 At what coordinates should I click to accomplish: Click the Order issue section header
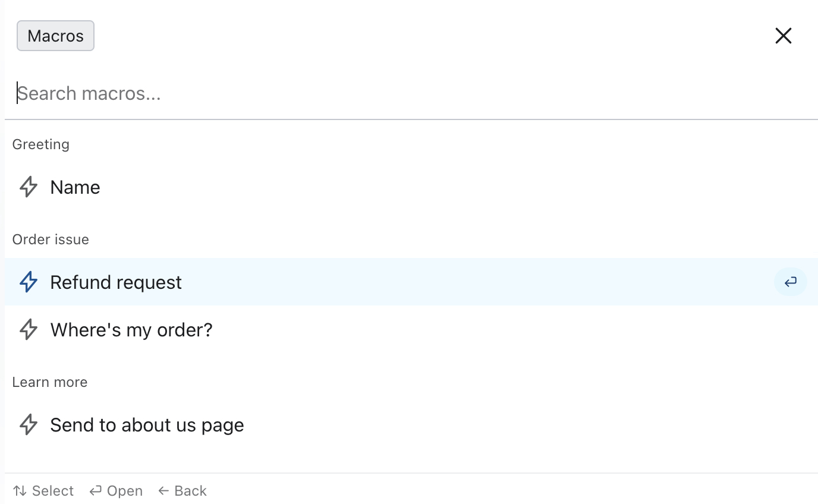[x=51, y=240]
